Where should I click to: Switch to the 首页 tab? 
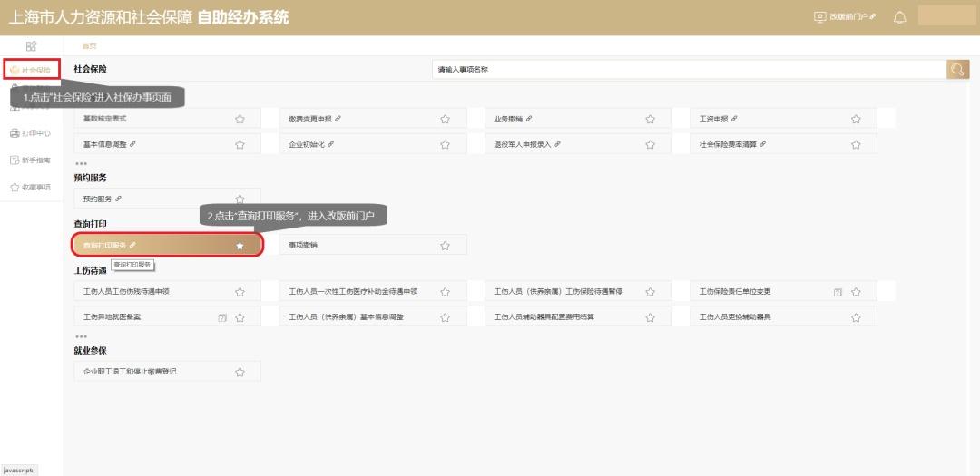point(89,46)
